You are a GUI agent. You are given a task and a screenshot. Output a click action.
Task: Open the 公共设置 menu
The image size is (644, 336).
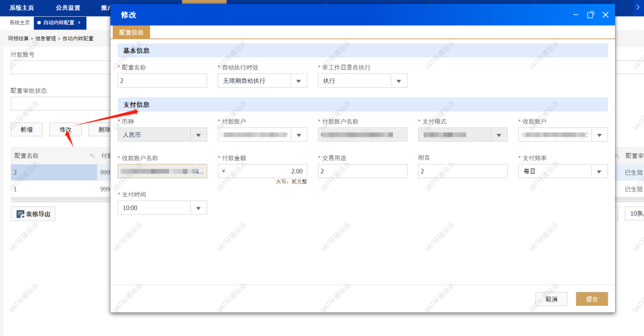point(68,8)
